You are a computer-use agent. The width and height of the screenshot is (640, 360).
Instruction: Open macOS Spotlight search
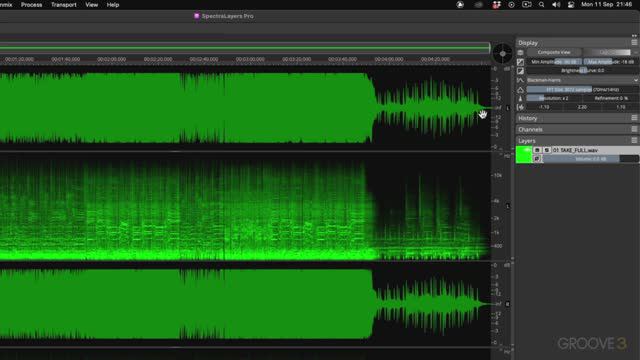(541, 5)
